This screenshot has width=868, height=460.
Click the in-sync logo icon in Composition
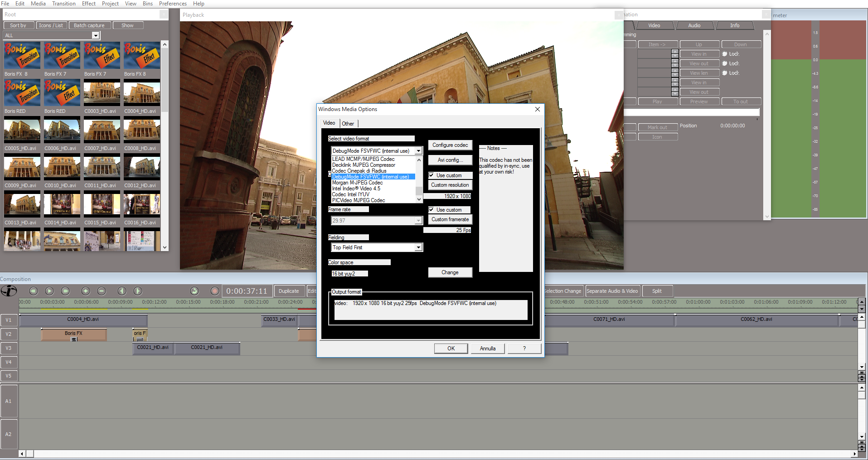tap(9, 291)
